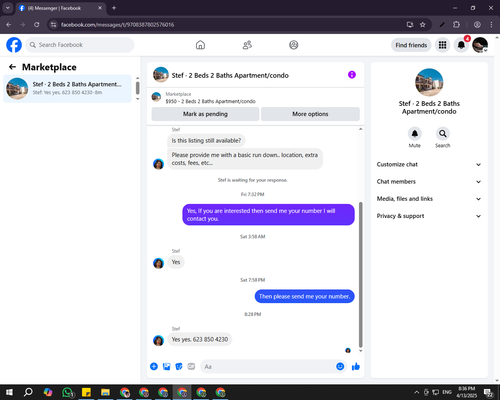Click conversation list scrollbar
The width and height of the screenshot is (500, 400).
pyautogui.click(x=137, y=88)
